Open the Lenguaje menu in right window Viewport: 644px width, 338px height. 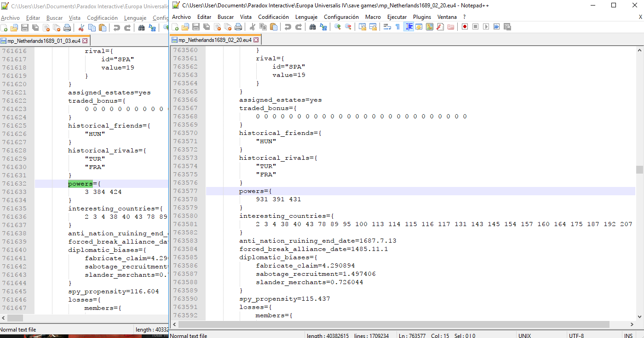(306, 17)
